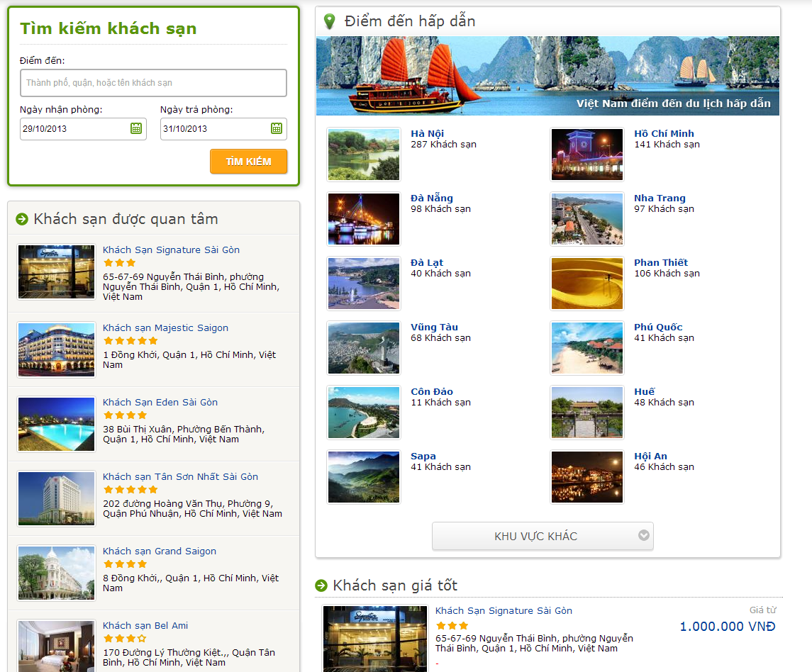812x672 pixels.
Task: Select the third star of Khách Sạn Signature Sài Gòn
Action: point(132,262)
